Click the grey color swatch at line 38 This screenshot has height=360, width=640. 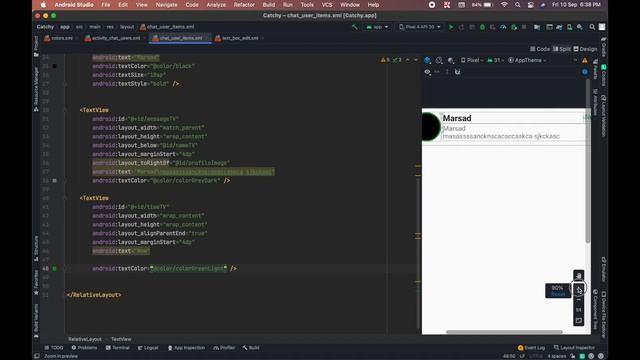[54, 180]
